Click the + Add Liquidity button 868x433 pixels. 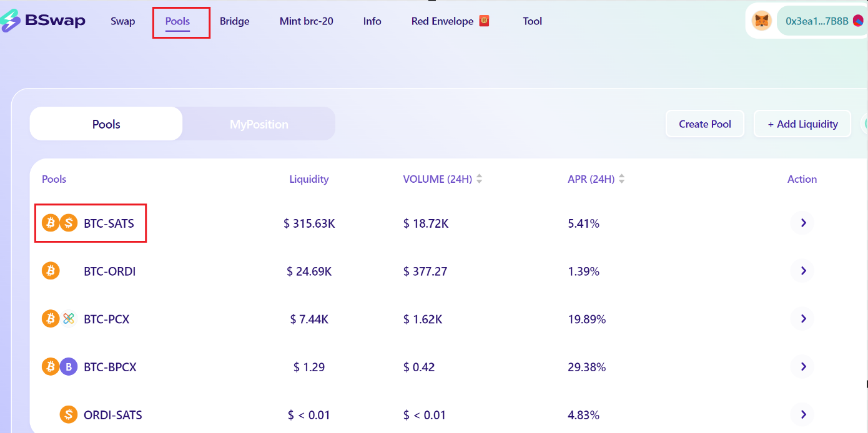coord(802,124)
